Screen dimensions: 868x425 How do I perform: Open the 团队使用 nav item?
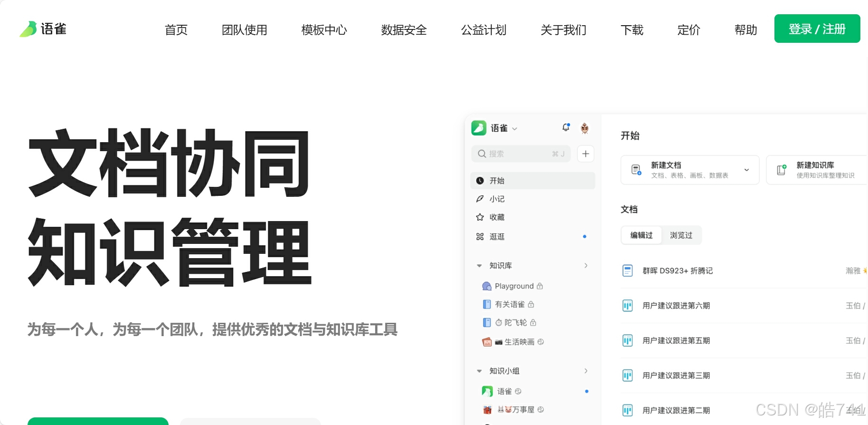click(x=245, y=30)
